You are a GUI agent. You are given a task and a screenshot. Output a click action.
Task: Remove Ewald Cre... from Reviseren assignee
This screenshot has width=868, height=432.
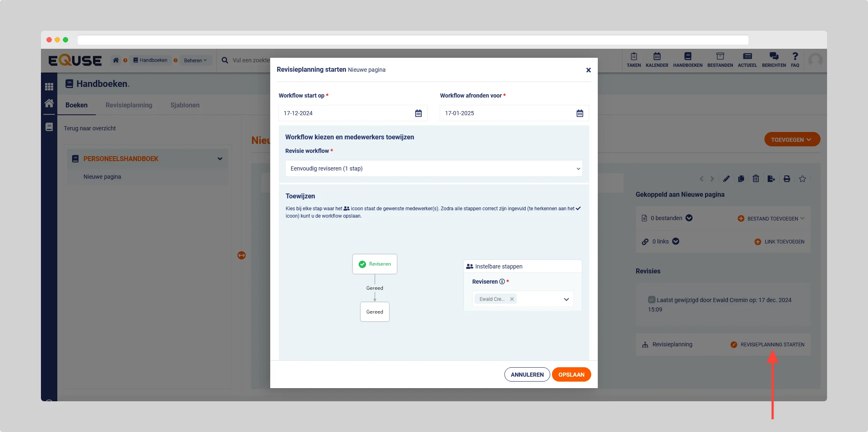(512, 299)
